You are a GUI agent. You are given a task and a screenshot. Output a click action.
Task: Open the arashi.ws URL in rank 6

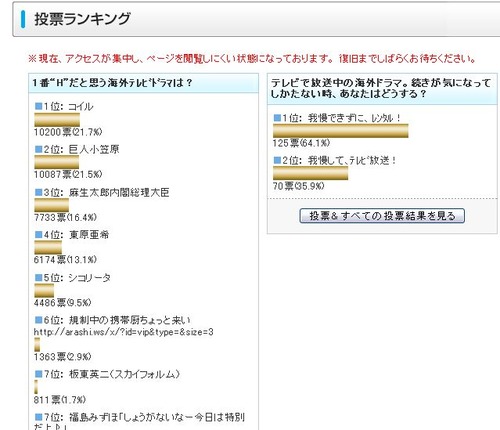pyautogui.click(x=124, y=332)
